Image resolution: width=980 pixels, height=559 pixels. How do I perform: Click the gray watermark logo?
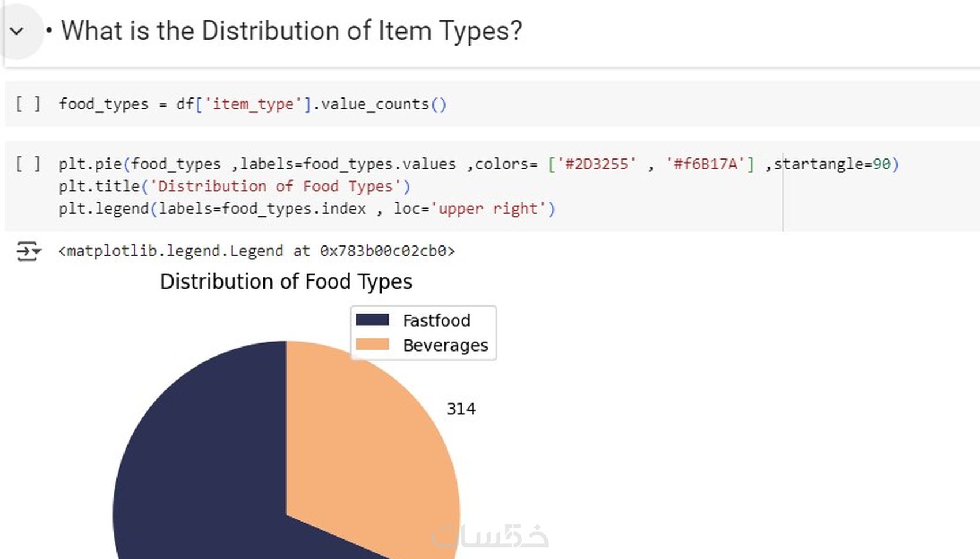click(490, 536)
